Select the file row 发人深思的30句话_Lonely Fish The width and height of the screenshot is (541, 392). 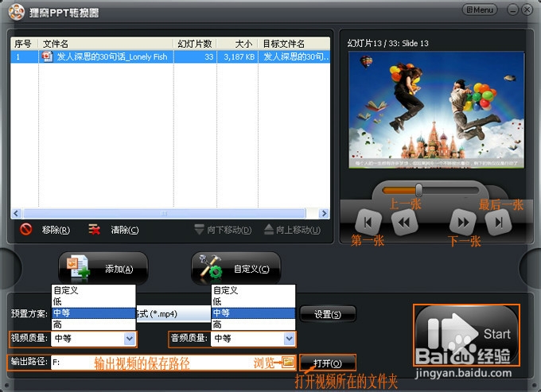pos(170,57)
